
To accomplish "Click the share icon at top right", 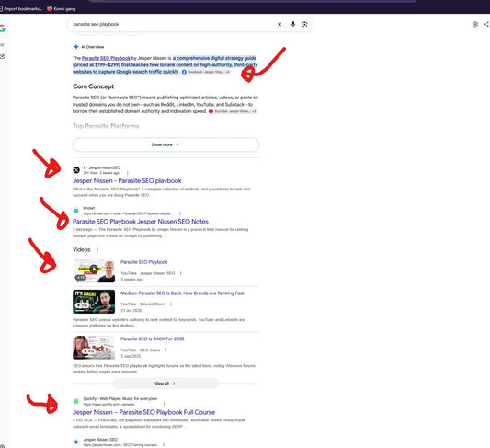I will tap(486, 24).
